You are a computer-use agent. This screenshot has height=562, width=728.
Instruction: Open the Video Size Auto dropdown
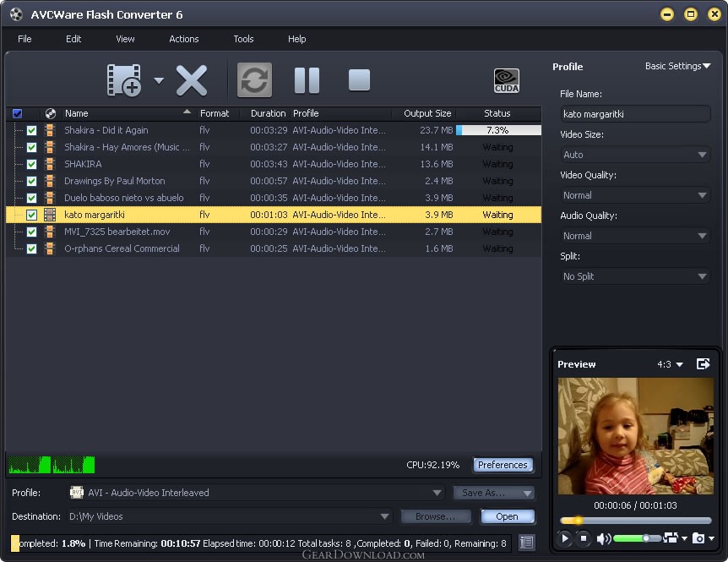coord(635,155)
